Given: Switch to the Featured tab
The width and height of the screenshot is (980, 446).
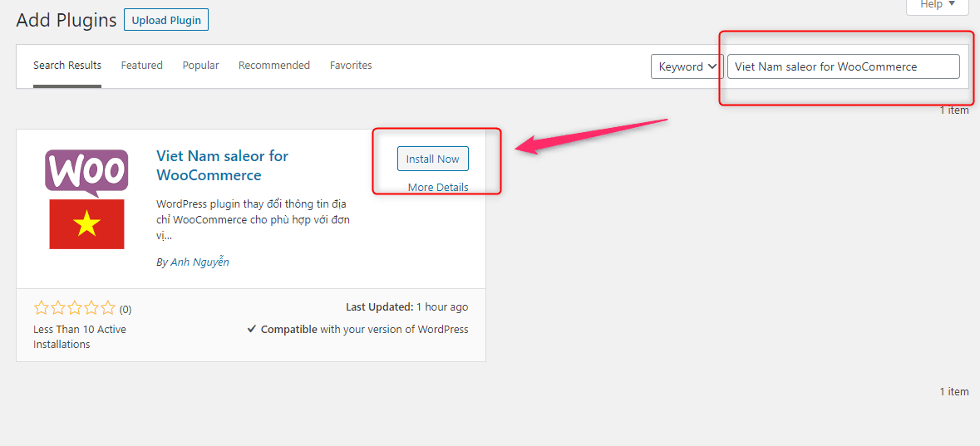Looking at the screenshot, I should point(142,65).
